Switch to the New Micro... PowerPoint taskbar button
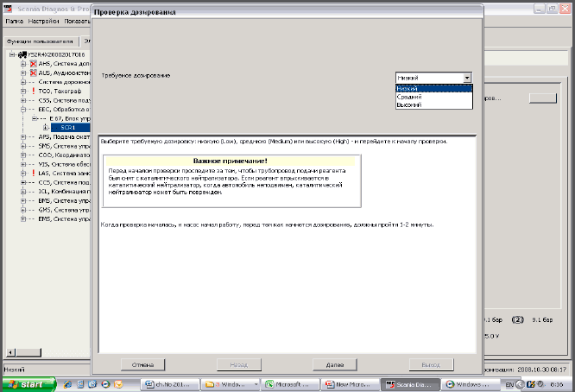Image resolution: width=575 pixels, height=392 pixels. pos(351,384)
